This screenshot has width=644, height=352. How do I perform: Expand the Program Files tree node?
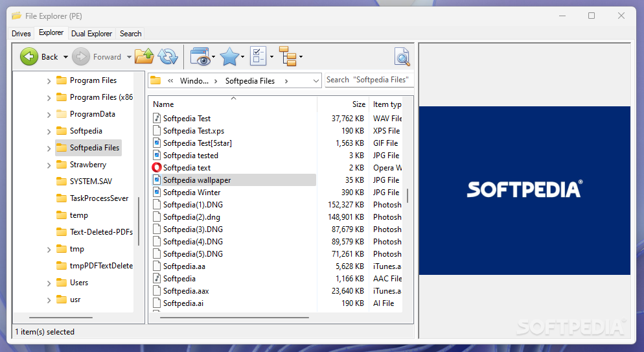click(x=49, y=81)
